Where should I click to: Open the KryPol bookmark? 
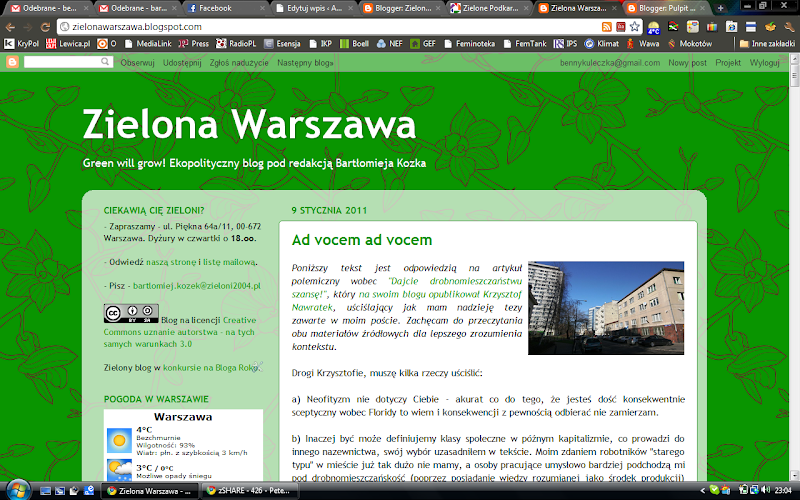click(21, 44)
